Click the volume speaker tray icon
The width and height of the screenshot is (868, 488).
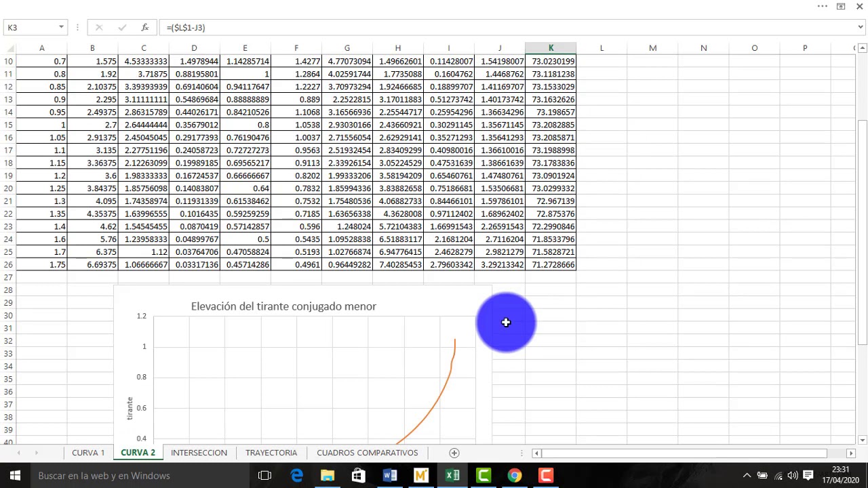click(793, 476)
